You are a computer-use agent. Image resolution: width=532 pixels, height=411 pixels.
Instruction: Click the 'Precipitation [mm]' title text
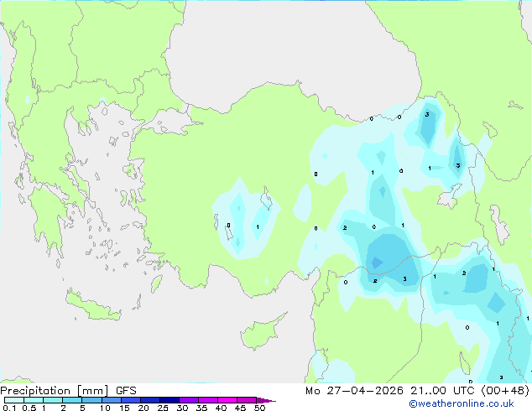(x=55, y=391)
